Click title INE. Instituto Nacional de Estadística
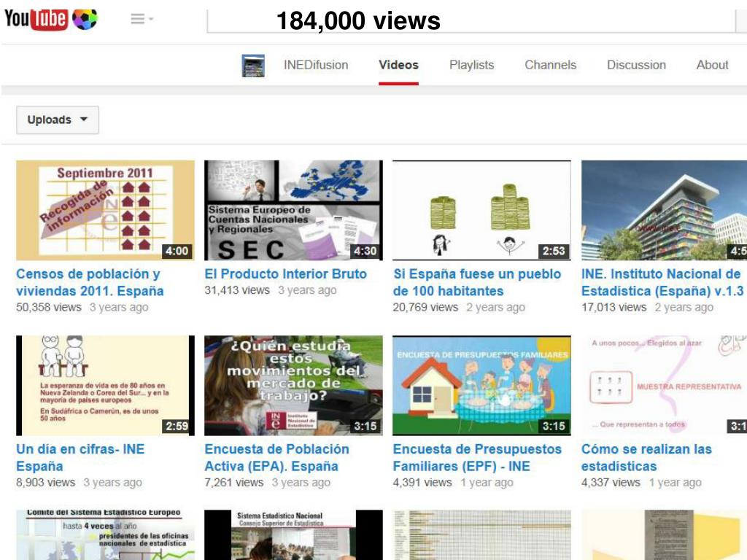 (x=662, y=282)
